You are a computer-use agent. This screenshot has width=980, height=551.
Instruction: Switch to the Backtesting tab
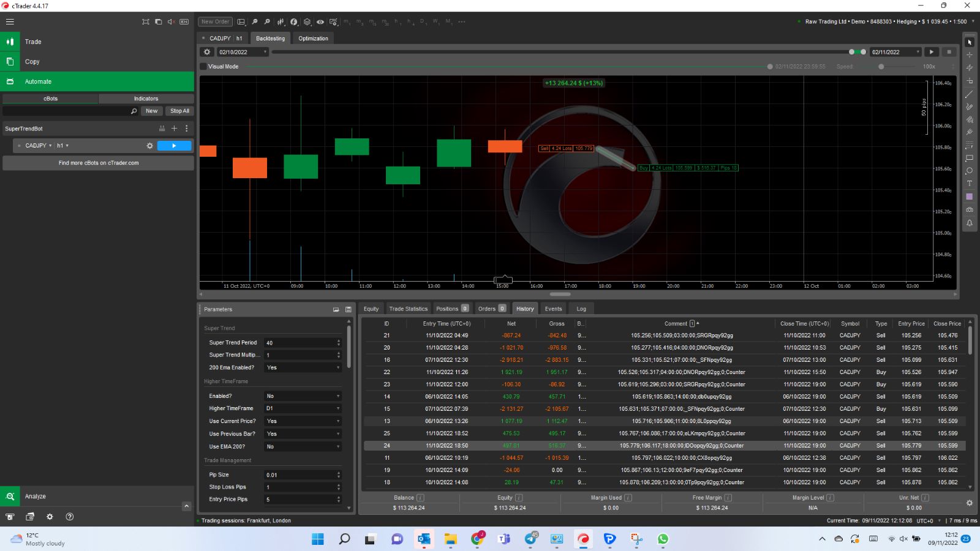click(270, 39)
